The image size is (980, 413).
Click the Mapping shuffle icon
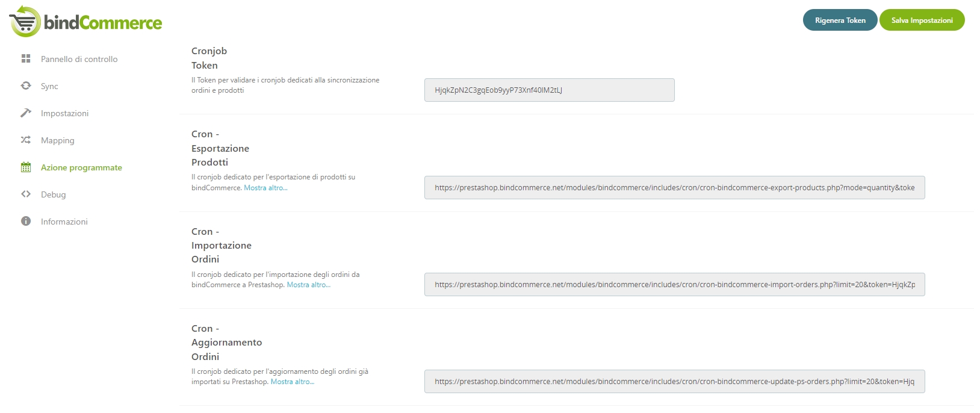(26, 140)
